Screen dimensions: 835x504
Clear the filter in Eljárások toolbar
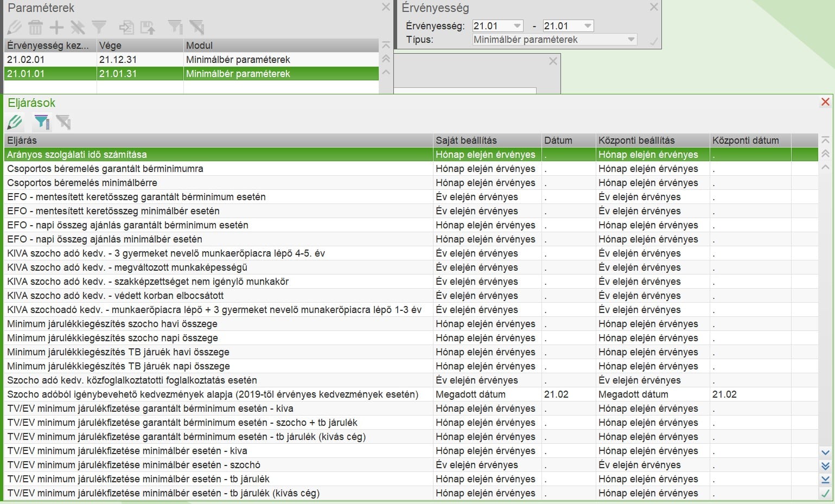tap(63, 122)
